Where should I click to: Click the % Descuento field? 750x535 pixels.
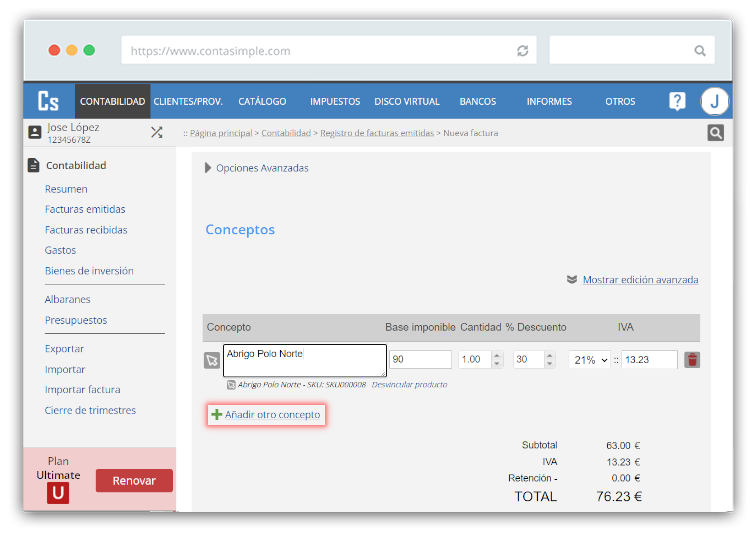(x=529, y=360)
